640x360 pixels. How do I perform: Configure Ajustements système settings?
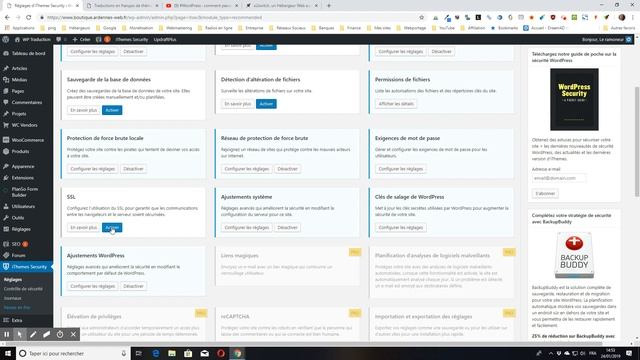click(x=247, y=227)
